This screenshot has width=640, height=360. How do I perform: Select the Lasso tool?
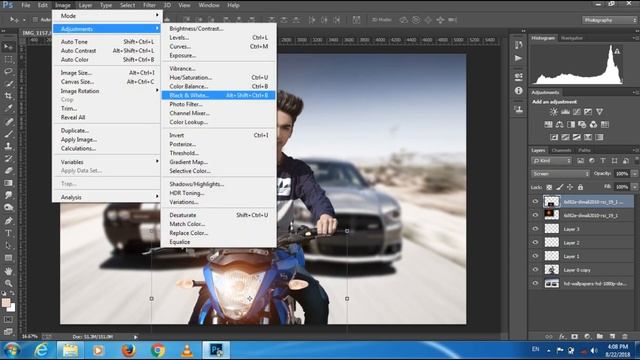coord(8,72)
